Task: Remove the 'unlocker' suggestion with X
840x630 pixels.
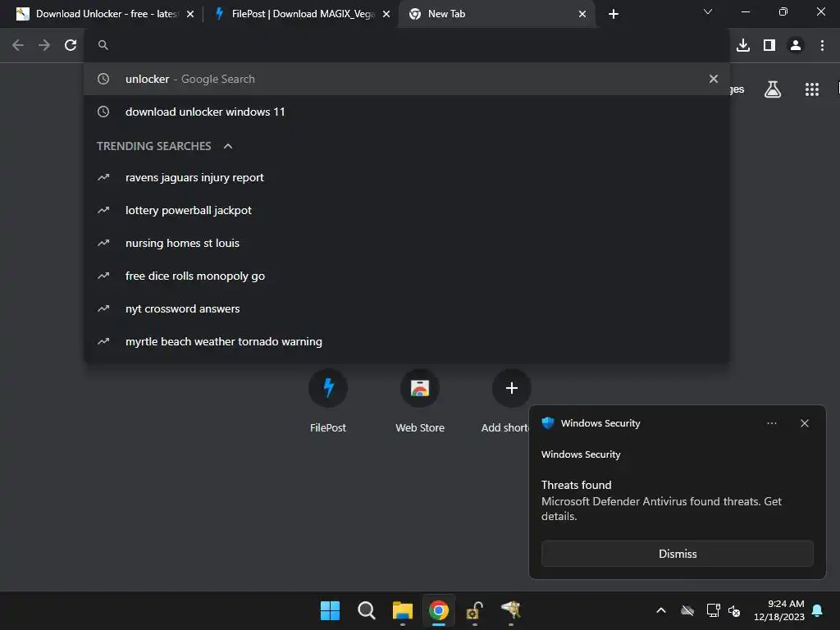Action: tap(713, 79)
